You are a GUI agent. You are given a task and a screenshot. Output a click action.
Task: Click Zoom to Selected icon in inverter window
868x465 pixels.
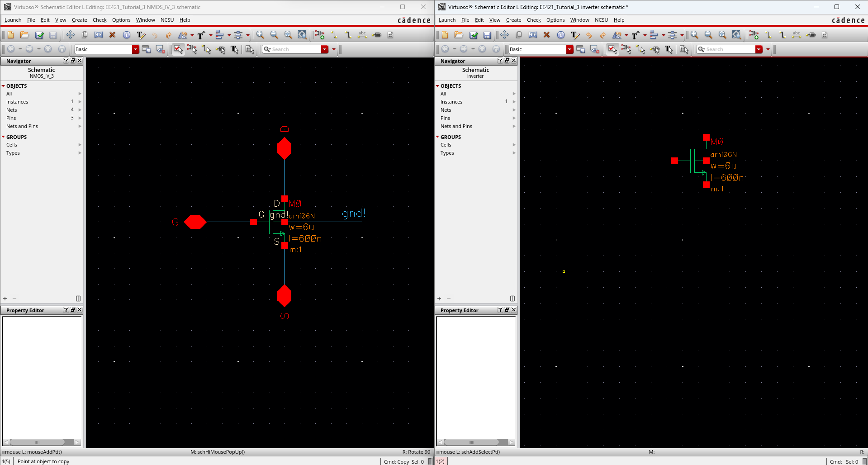(736, 35)
